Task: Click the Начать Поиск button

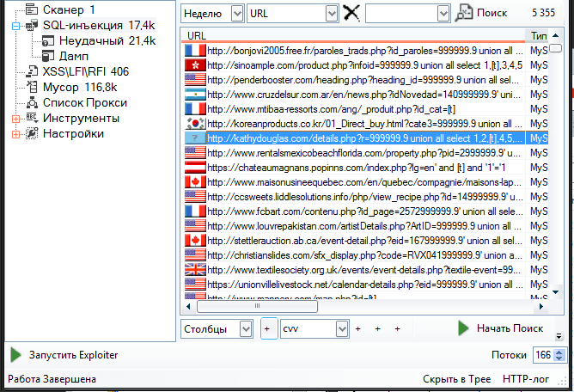Action: [500, 328]
